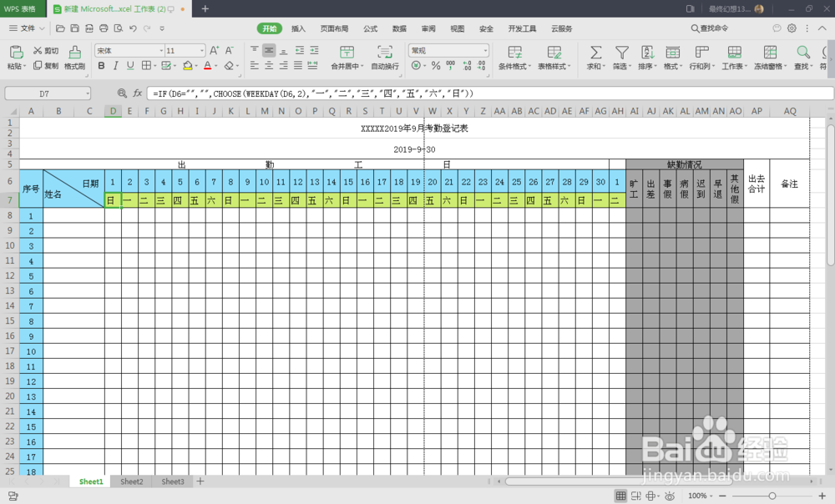The image size is (835, 504).
Task: Expand the font color dropdown arrow
Action: [x=216, y=66]
